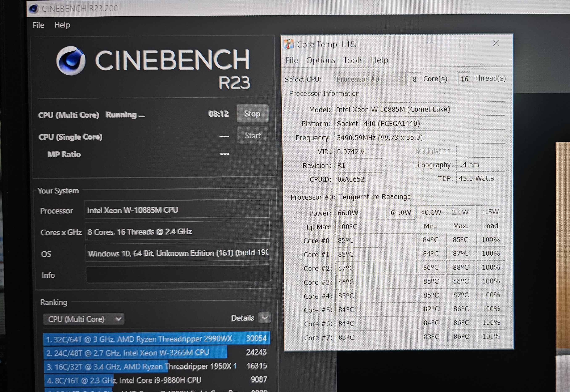Open Cinebench Help menu

coord(62,25)
